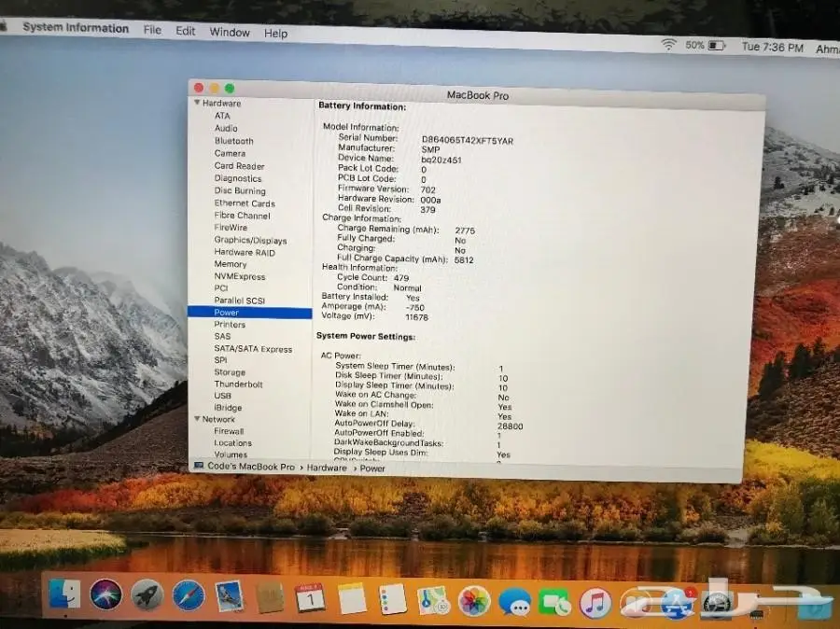Image resolution: width=840 pixels, height=629 pixels.
Task: Select Audio in the sidebar
Action: pos(226,128)
